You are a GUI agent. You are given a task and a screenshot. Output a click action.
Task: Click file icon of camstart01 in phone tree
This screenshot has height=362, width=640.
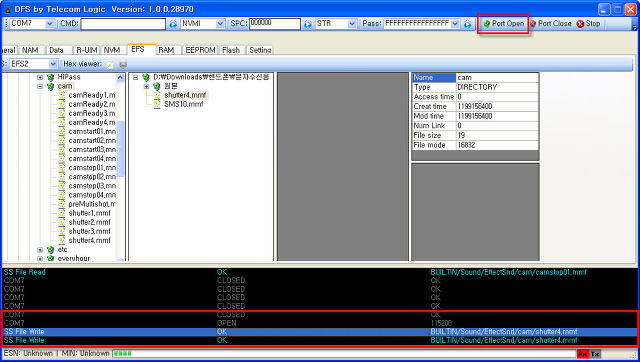coord(62,131)
